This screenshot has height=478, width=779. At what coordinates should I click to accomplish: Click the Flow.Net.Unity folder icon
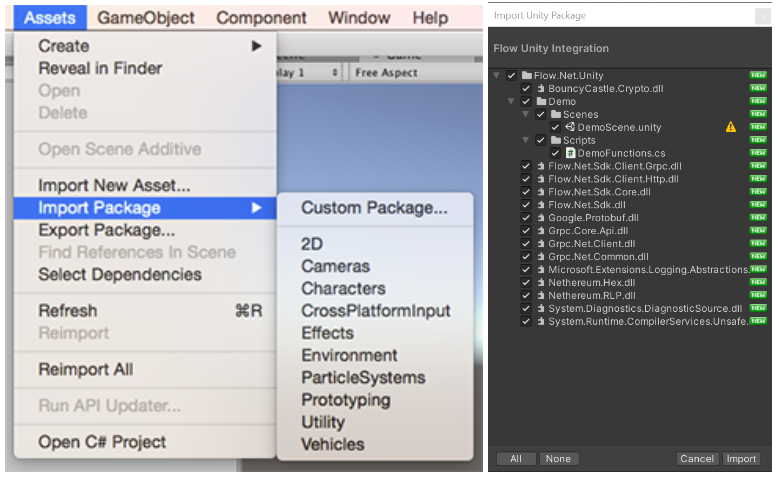click(x=527, y=76)
